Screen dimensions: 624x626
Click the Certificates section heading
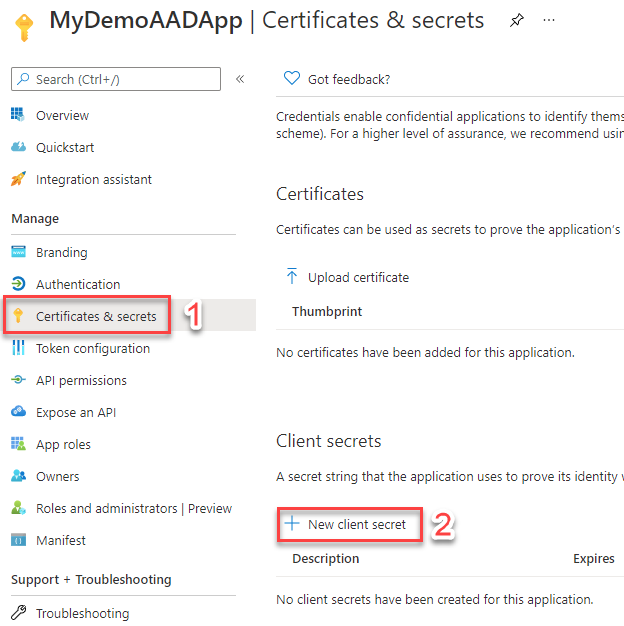[320, 194]
